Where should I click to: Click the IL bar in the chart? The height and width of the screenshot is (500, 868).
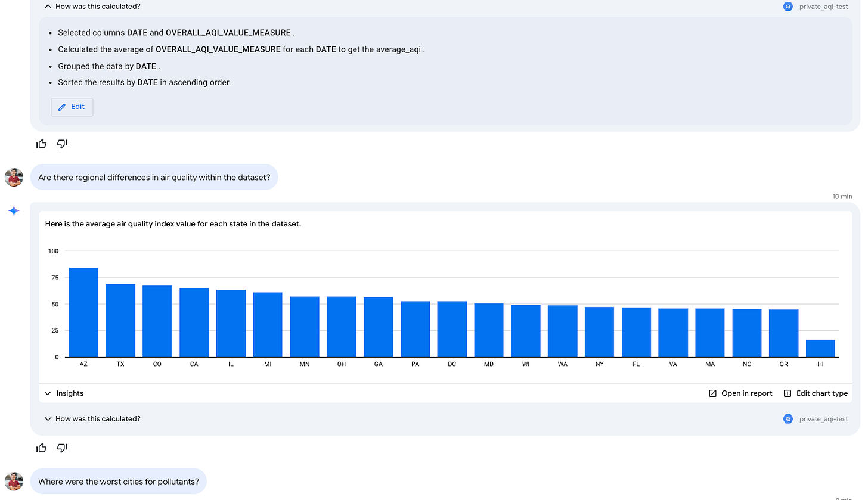tap(231, 323)
